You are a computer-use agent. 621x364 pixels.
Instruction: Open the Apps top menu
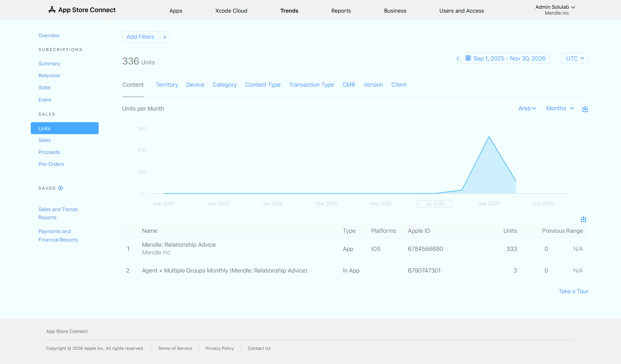176,11
